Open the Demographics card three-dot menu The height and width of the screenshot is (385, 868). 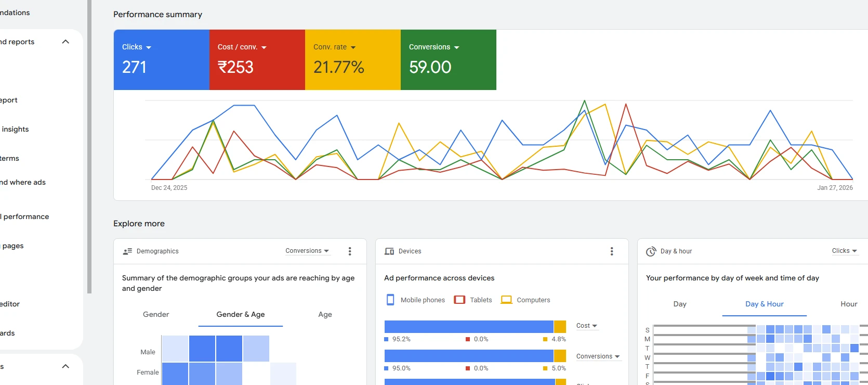350,251
